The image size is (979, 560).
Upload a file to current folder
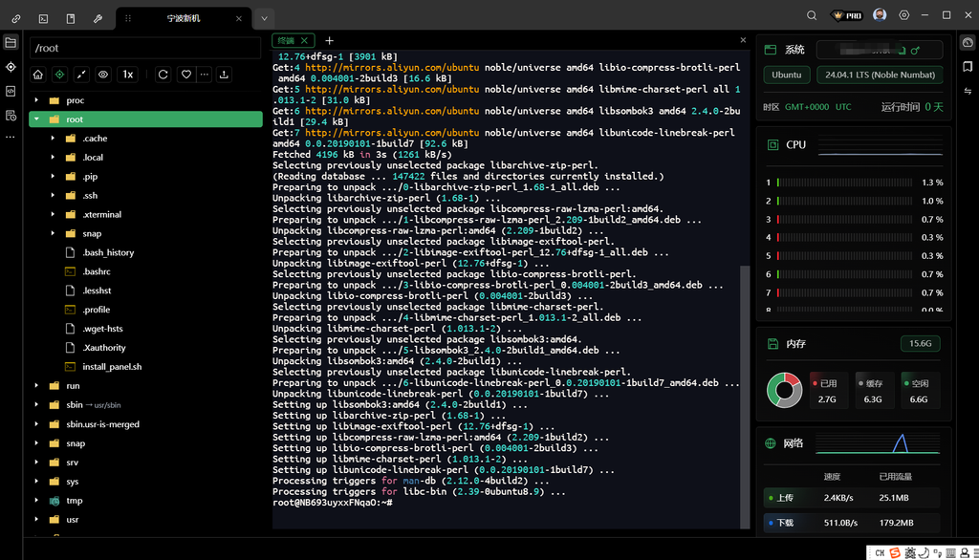coord(224,75)
